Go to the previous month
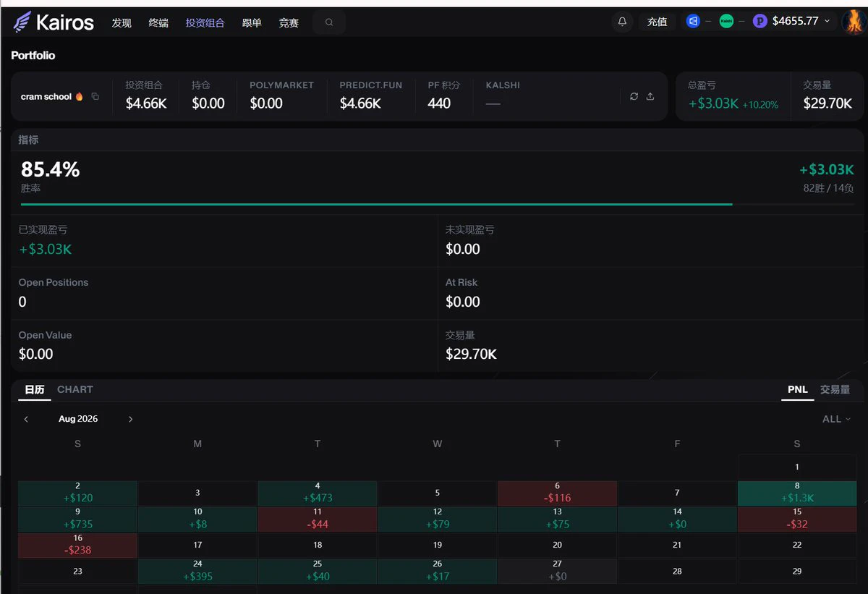868x594 pixels. tap(26, 419)
